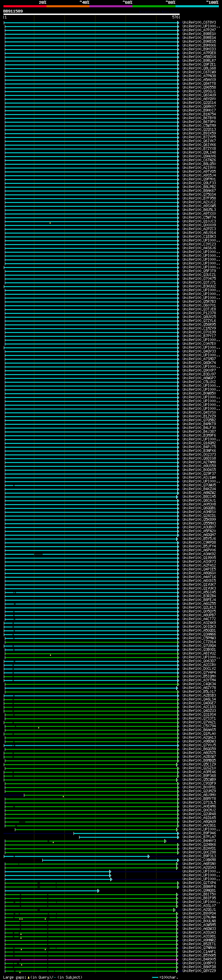This screenshot has height=980, width=222.
Task: Click UniRef100_C6TCW9 label
Action: click(x=199, y=72)
